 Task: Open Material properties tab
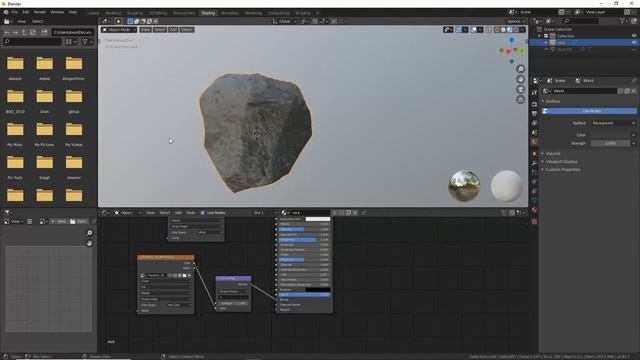(x=534, y=210)
